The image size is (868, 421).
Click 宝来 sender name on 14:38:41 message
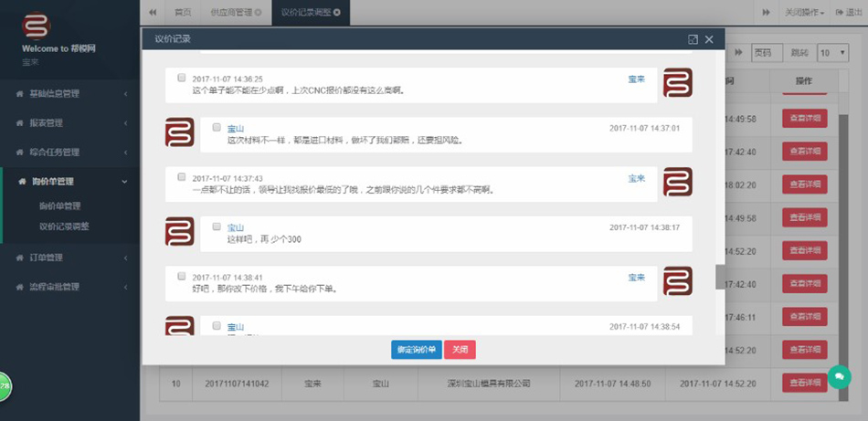637,278
